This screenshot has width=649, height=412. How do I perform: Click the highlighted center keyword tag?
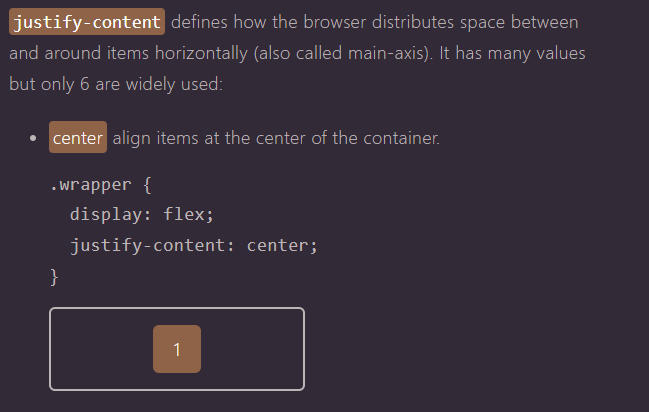click(x=78, y=137)
